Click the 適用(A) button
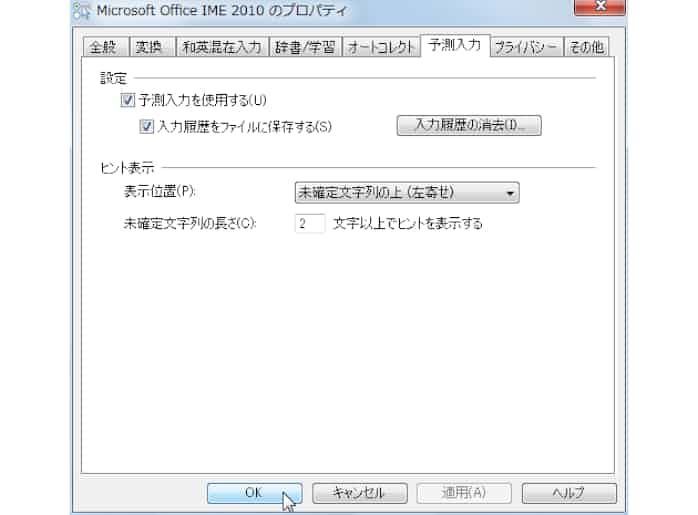Viewport: 698px width, 515px height. click(464, 493)
